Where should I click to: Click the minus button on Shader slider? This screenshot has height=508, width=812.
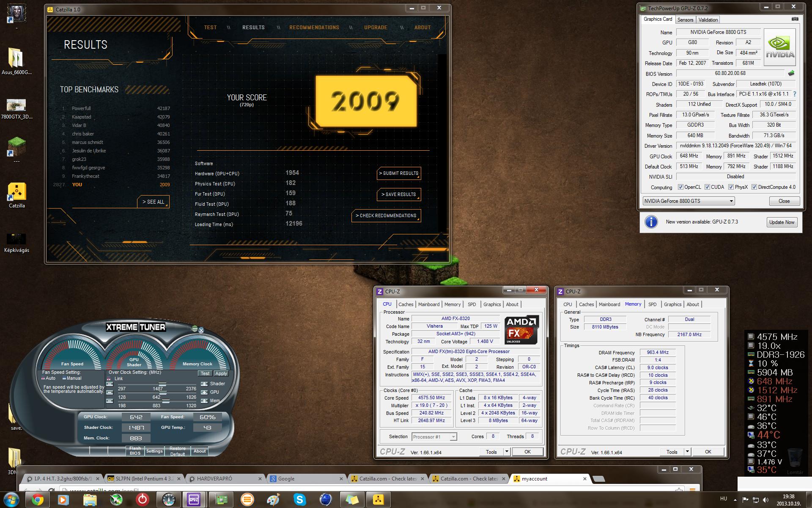pyautogui.click(x=110, y=384)
